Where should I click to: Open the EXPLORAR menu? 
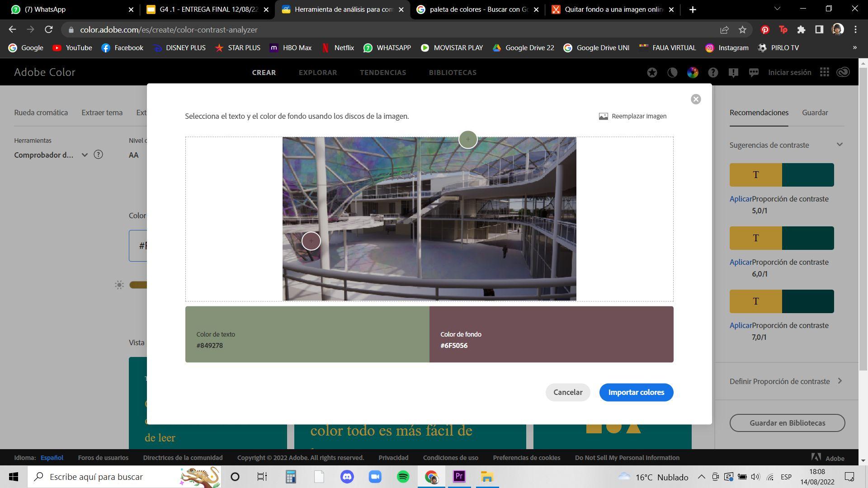tap(318, 72)
